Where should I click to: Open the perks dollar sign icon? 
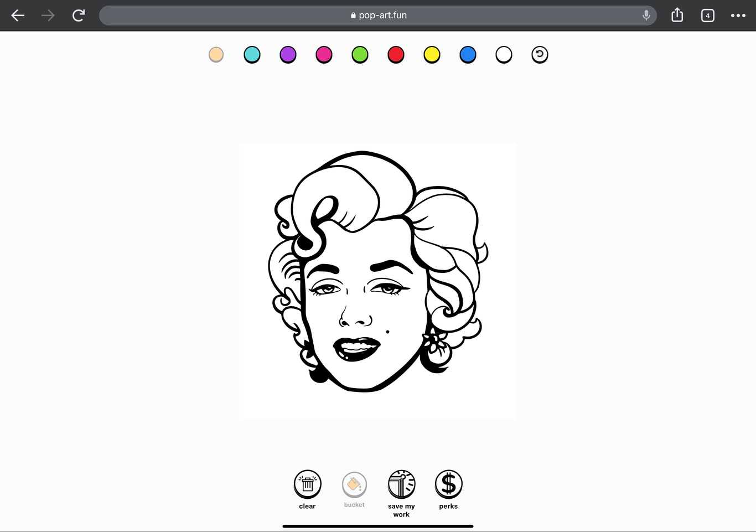click(x=448, y=484)
